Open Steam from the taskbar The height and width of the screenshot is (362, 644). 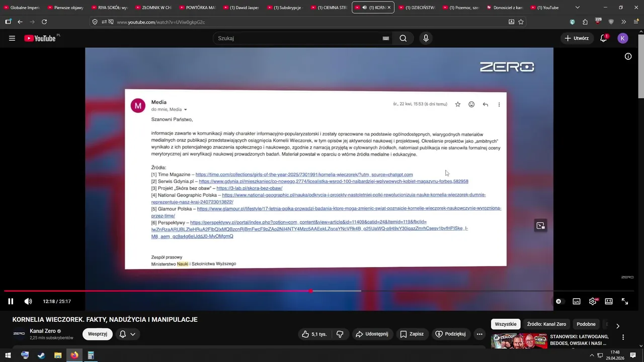pos(41,355)
